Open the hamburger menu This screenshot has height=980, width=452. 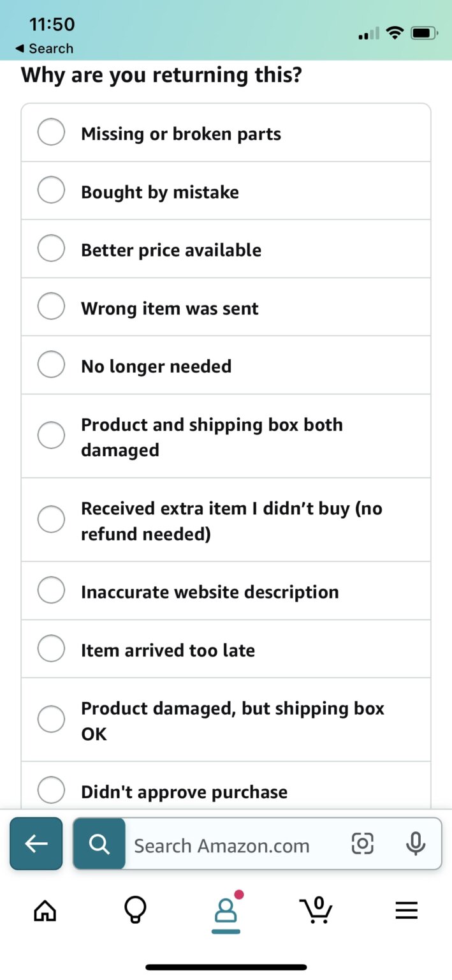(x=407, y=910)
